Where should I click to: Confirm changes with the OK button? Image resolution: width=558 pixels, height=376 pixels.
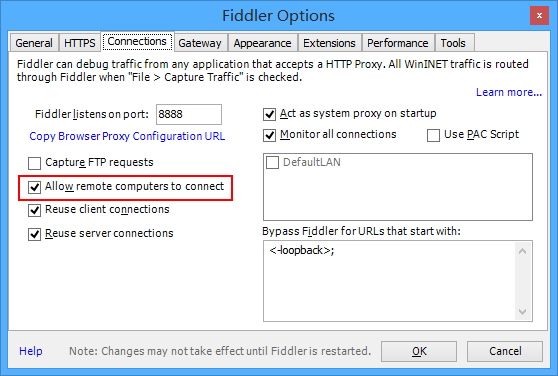[x=419, y=351]
